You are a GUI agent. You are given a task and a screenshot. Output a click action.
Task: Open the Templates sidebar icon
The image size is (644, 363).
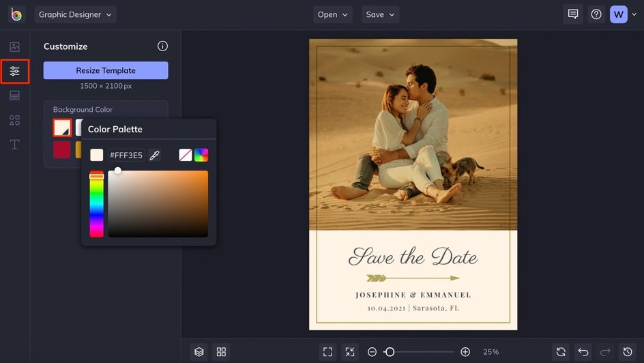point(14,96)
